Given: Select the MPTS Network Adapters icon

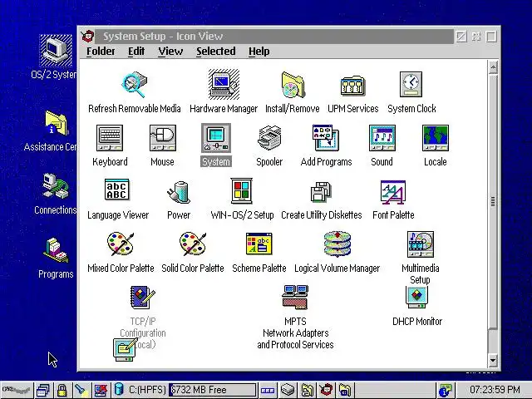Looking at the screenshot, I should pyautogui.click(x=295, y=298).
